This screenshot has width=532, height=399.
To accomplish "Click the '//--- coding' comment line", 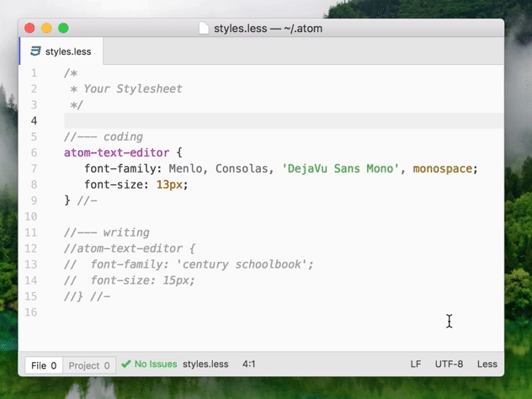I will coord(104,136).
